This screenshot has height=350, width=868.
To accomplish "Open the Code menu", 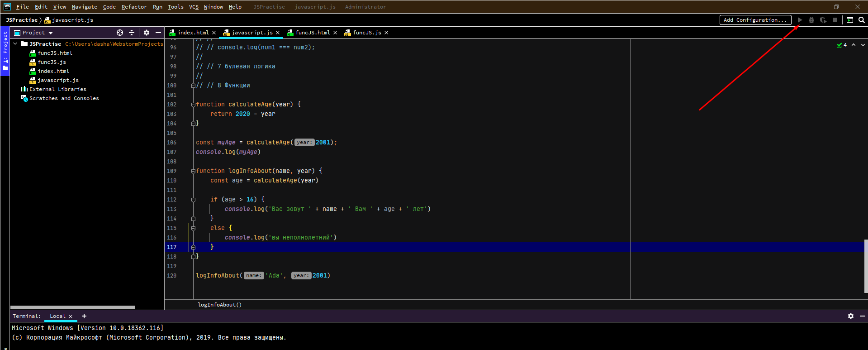I will (x=109, y=7).
